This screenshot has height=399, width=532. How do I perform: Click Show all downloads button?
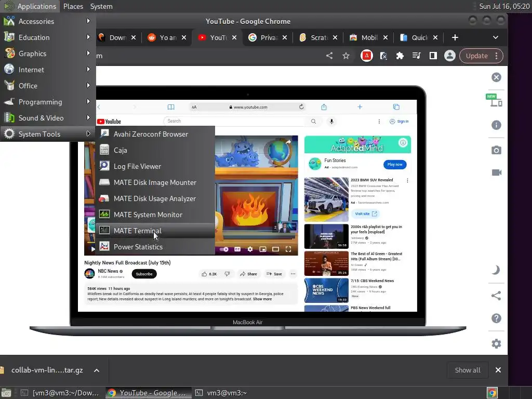point(467,370)
